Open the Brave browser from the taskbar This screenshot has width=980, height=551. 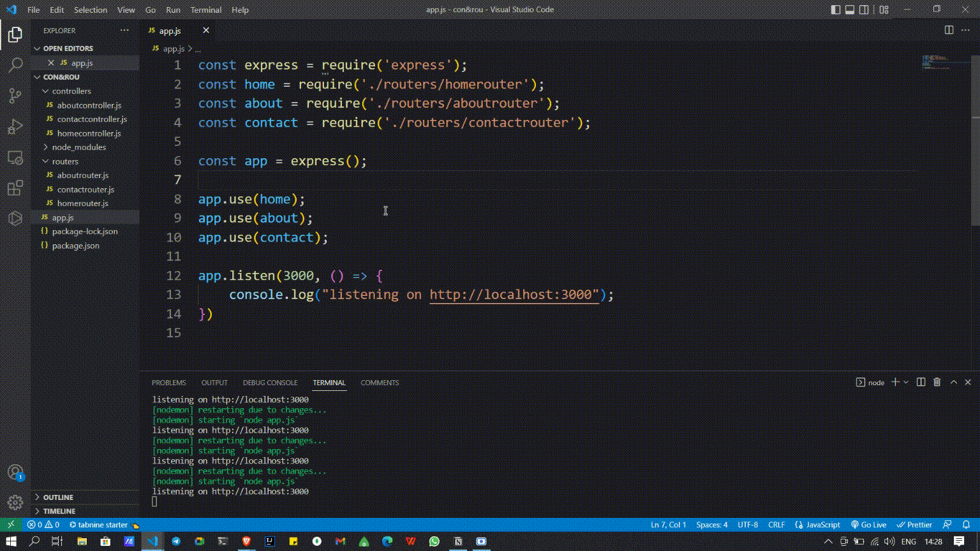coord(246,541)
